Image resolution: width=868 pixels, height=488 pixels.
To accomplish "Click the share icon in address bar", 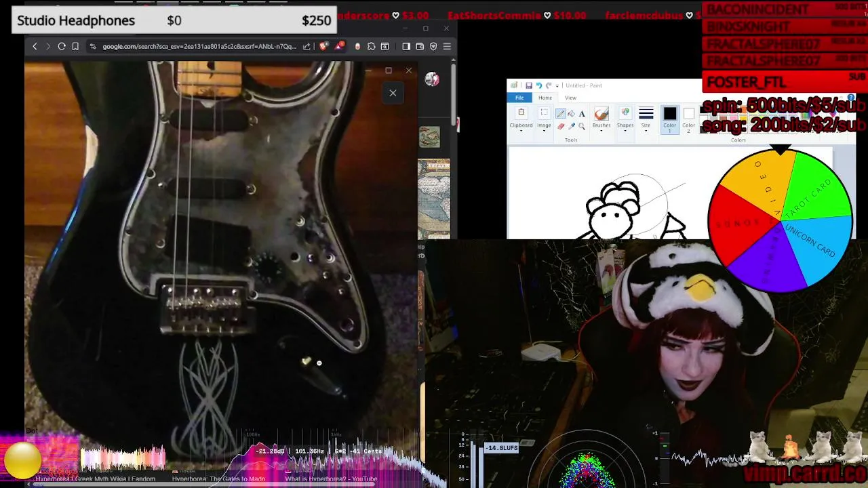I will pos(307,46).
